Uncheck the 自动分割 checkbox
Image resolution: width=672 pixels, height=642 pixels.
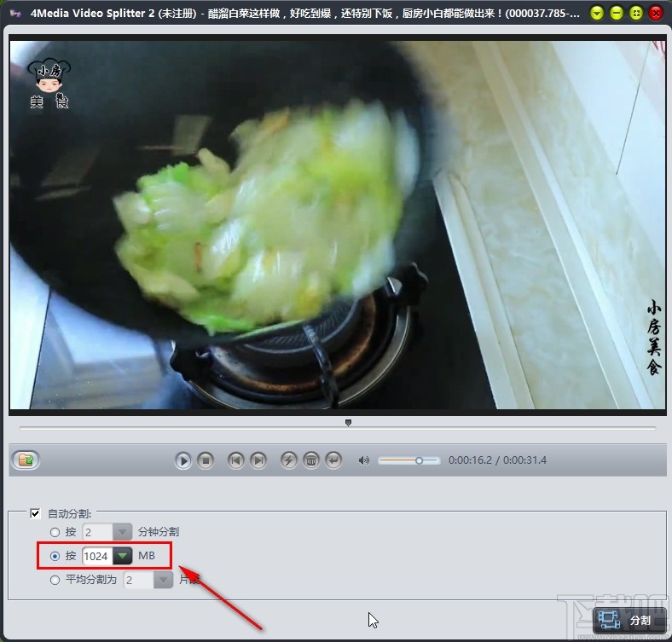tap(35, 513)
